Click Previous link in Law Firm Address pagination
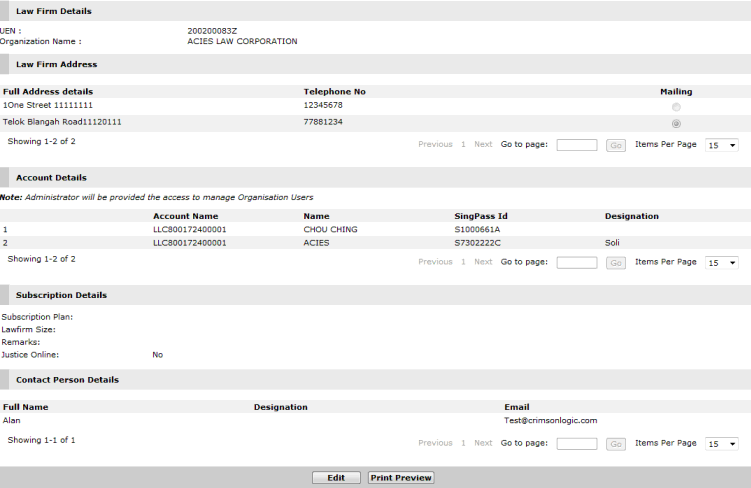751x488 pixels. click(x=435, y=145)
